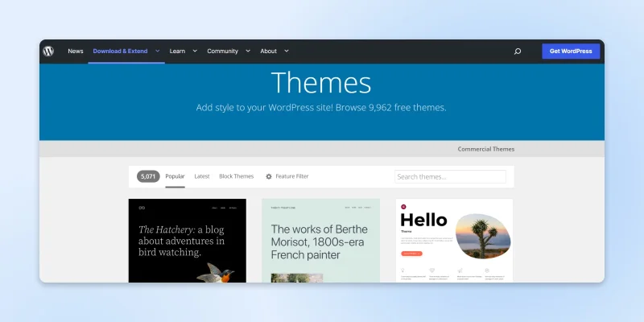Open the Learn menu item
Viewport: 644px width, 322px height.
(177, 51)
